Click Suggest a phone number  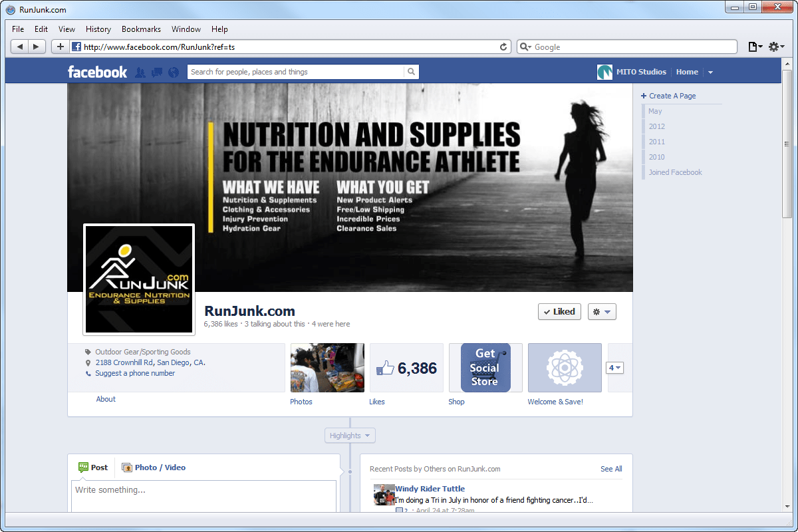click(x=135, y=373)
